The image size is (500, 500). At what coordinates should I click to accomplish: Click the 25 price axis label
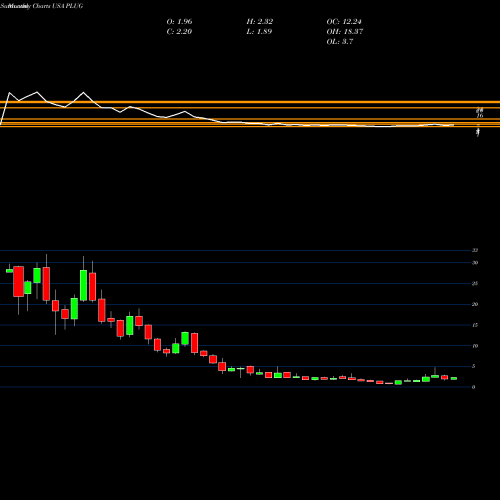click(475, 284)
